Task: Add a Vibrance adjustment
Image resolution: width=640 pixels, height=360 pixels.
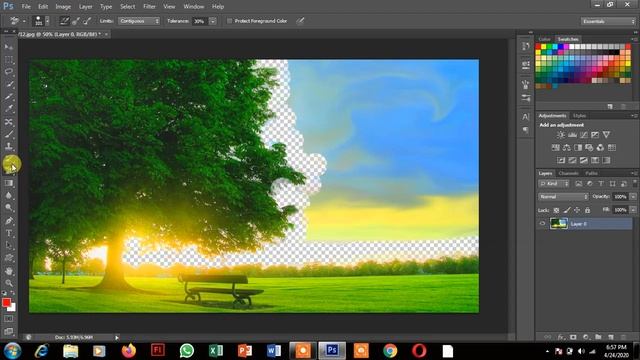Action: (x=606, y=135)
